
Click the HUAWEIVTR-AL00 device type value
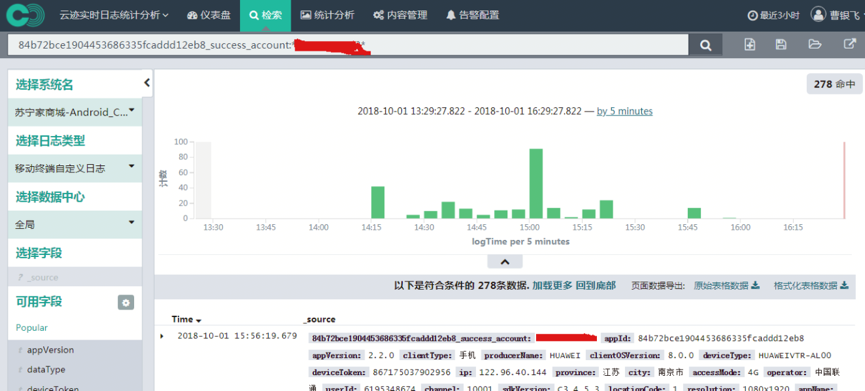[x=794, y=356]
